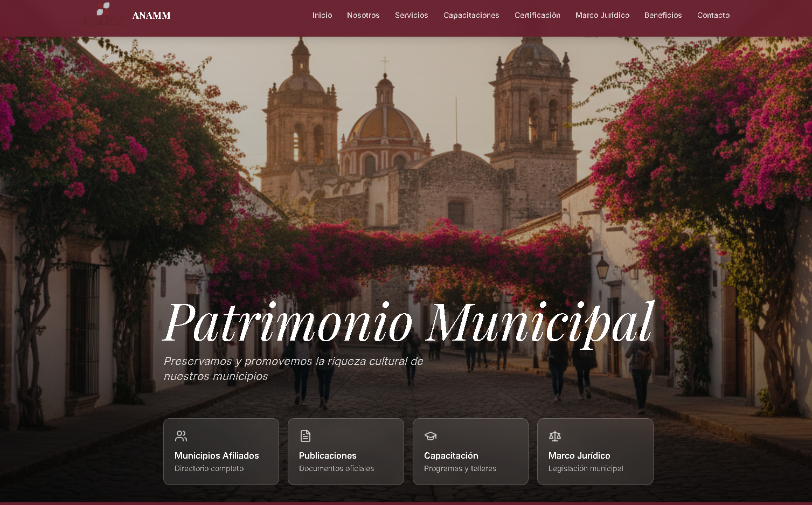
Task: Open the Contacto page
Action: coord(713,15)
